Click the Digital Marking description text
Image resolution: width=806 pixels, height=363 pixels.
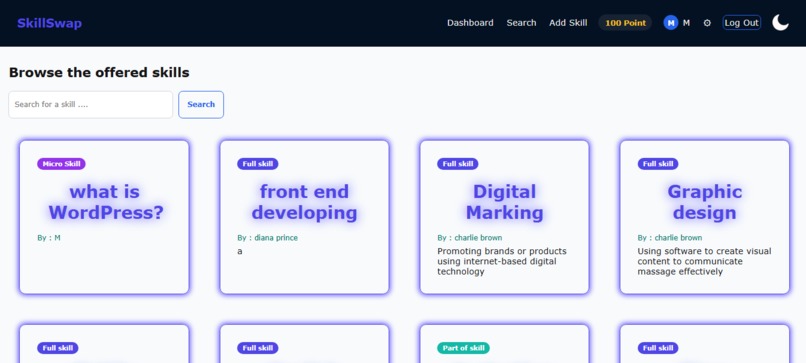point(502,261)
